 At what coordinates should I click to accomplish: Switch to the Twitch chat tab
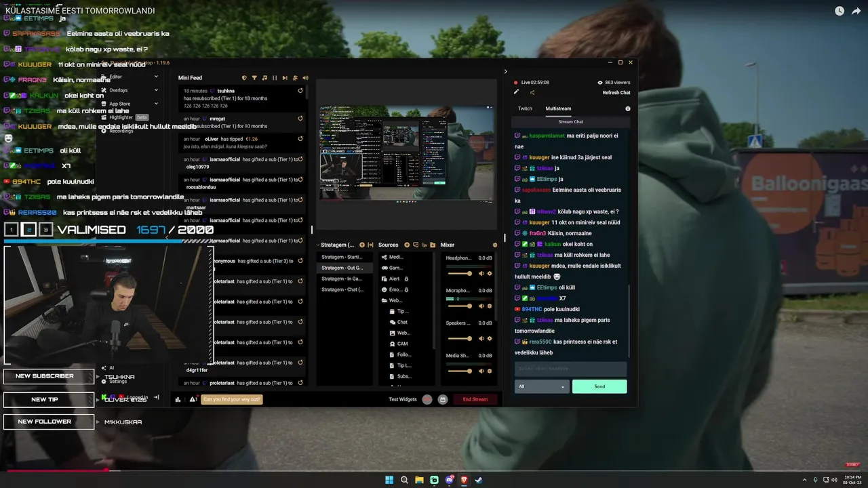pos(526,108)
